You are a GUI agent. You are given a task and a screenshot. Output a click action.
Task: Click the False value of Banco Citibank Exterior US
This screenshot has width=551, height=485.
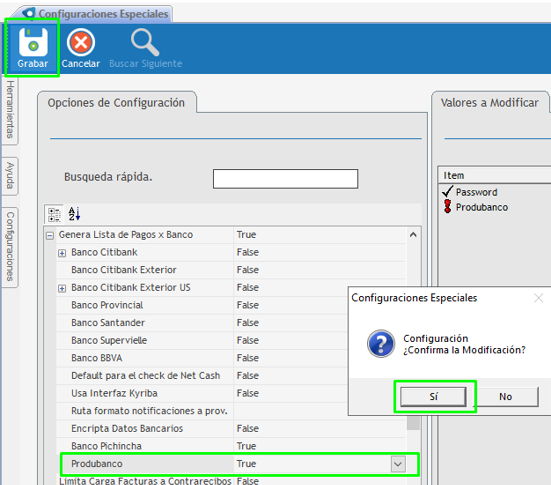point(248,287)
